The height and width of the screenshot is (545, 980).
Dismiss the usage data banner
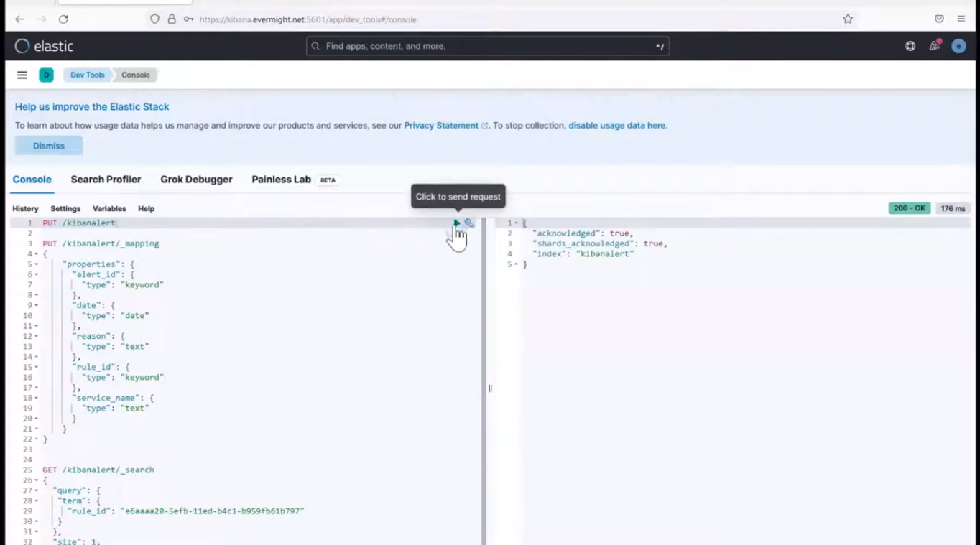(49, 146)
